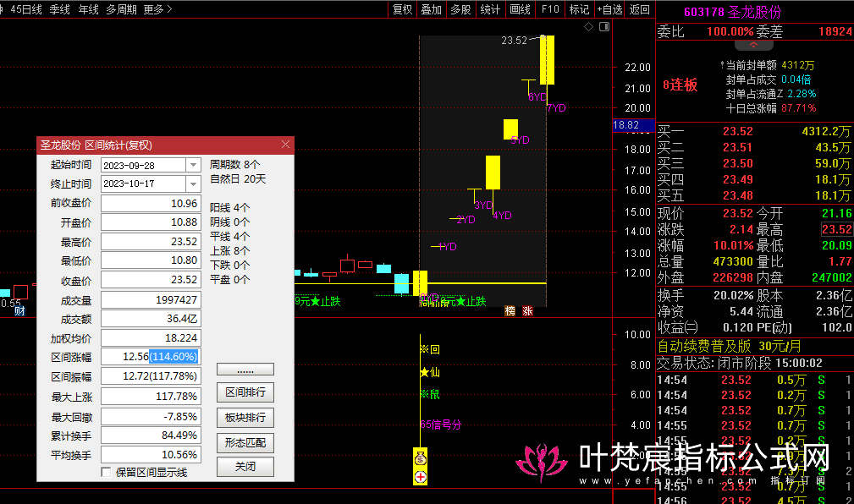Select 多周期 view
The height and width of the screenshot is (504, 854).
tap(121, 9)
